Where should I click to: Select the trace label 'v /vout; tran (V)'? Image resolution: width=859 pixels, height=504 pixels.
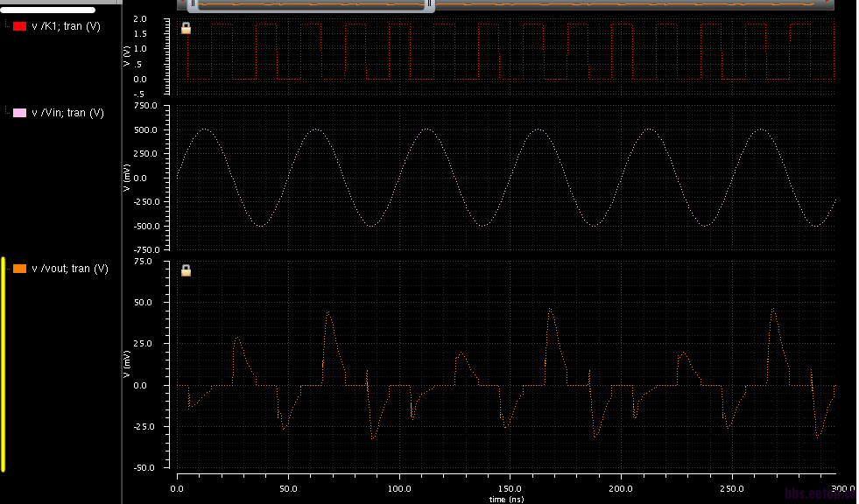tap(70, 269)
